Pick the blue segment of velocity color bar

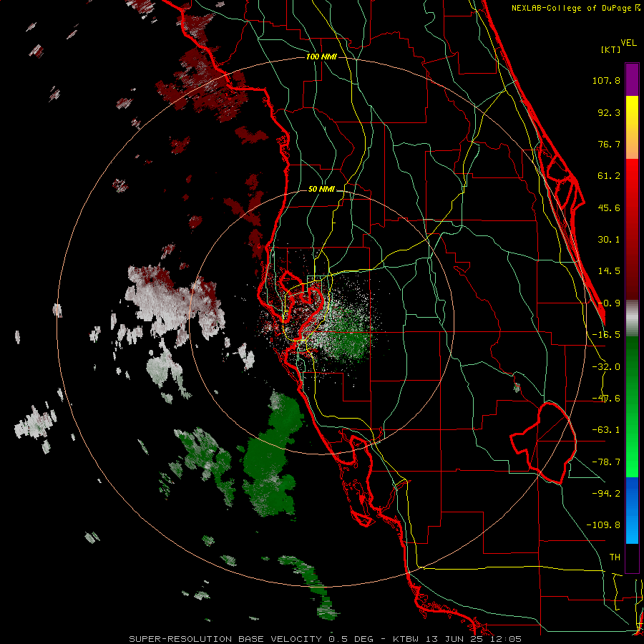632,510
